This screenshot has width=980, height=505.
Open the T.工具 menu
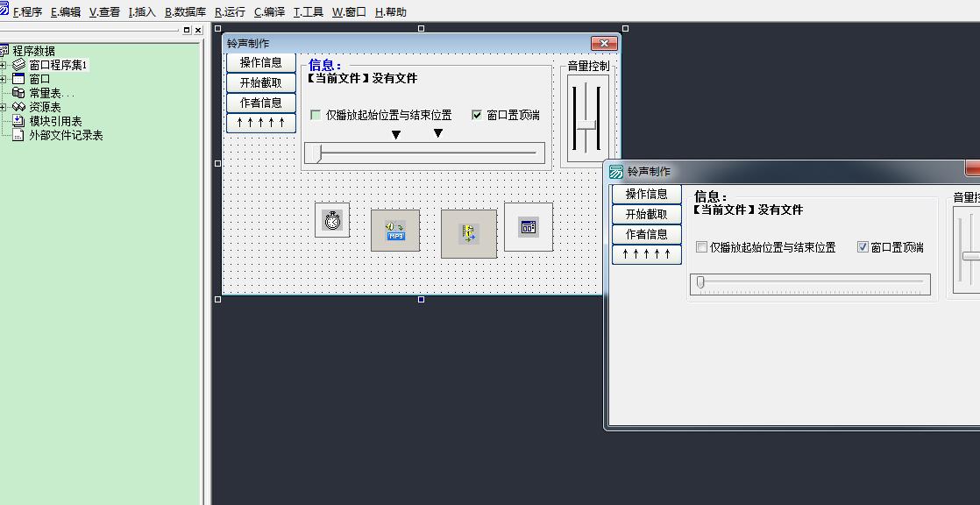tap(309, 12)
